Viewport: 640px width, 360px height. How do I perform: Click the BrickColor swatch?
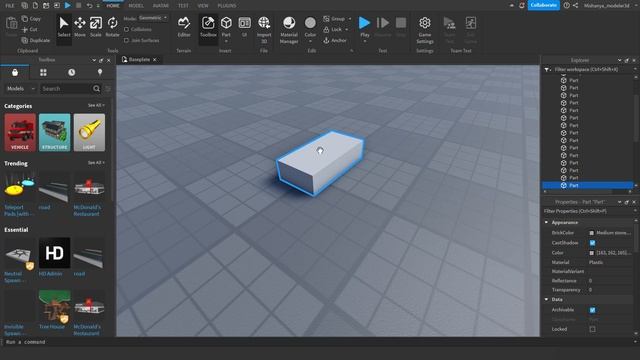591,233
